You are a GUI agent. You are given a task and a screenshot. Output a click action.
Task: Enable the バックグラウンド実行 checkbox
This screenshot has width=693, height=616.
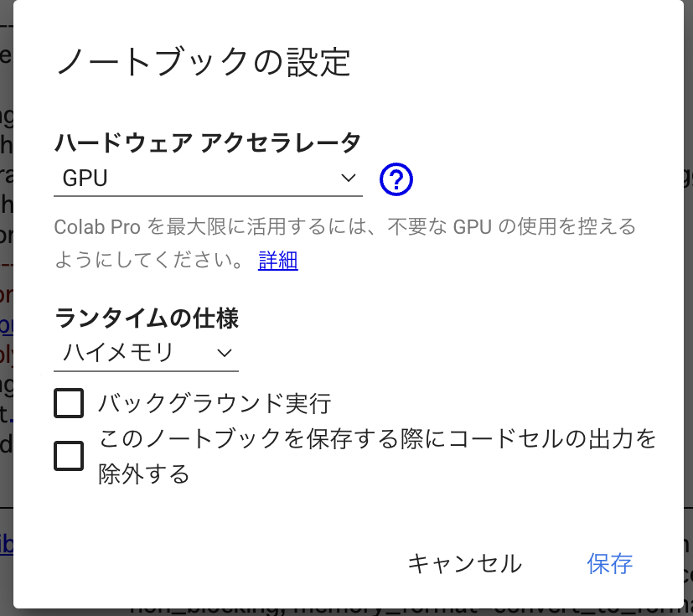[69, 403]
